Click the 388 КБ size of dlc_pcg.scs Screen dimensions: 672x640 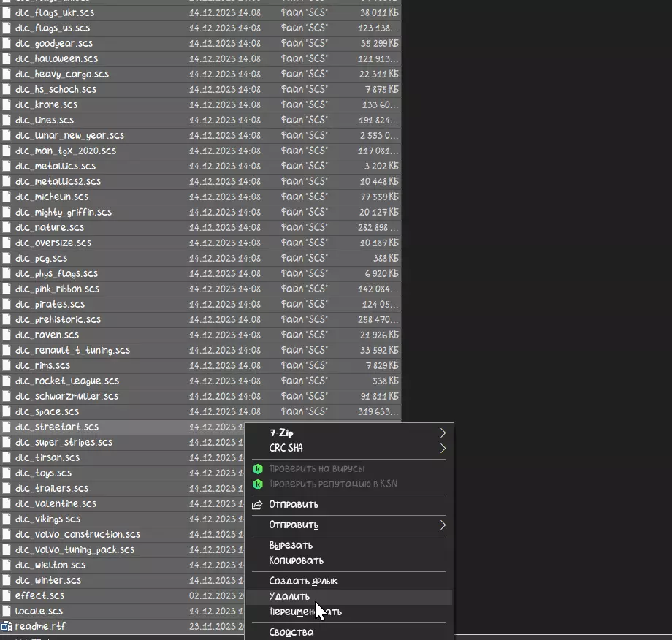386,258
